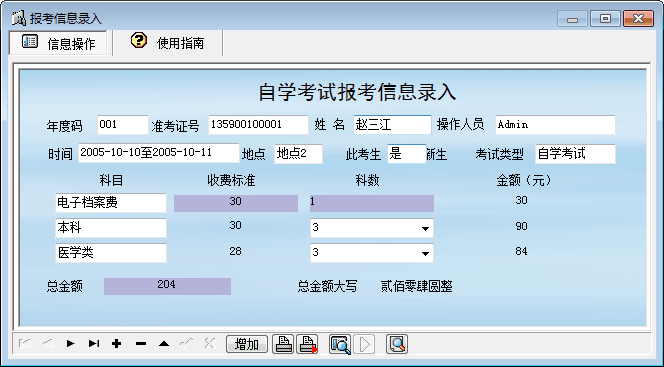Click the 姓名 field containing 赵三江

pos(392,125)
